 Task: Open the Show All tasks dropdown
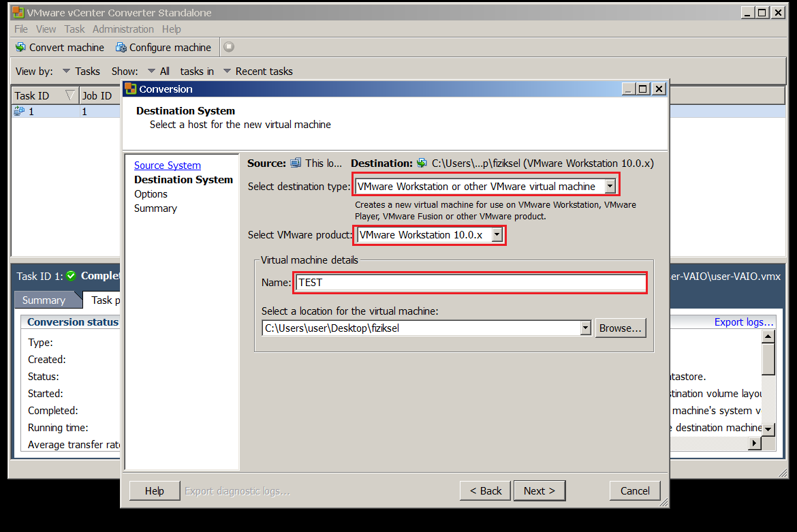[x=151, y=71]
